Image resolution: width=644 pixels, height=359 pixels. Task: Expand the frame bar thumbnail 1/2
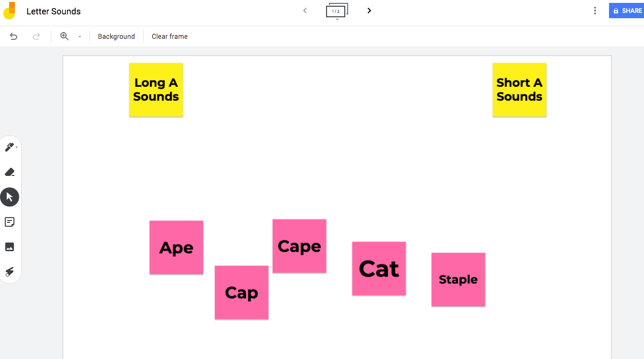click(x=337, y=11)
